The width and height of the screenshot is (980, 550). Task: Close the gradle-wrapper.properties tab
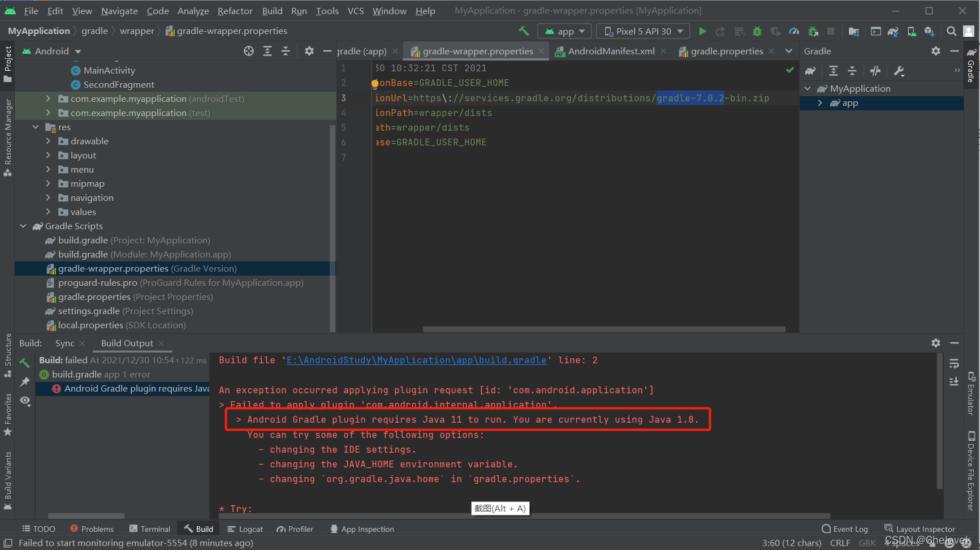pos(541,51)
